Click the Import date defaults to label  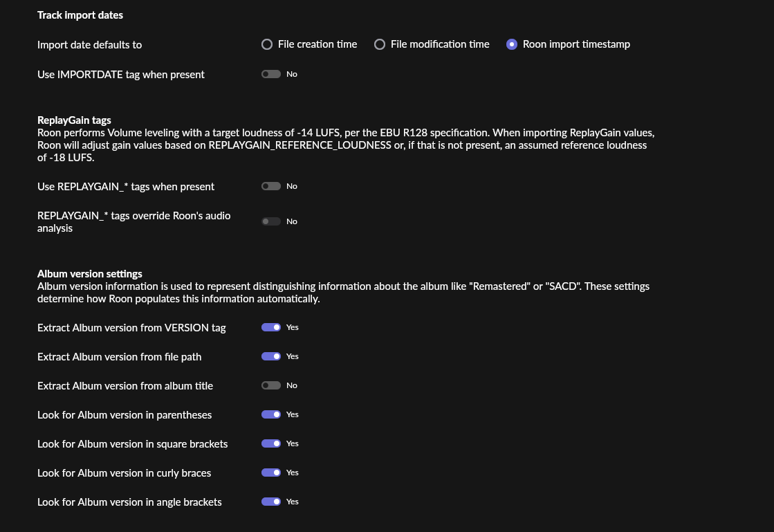pos(89,45)
